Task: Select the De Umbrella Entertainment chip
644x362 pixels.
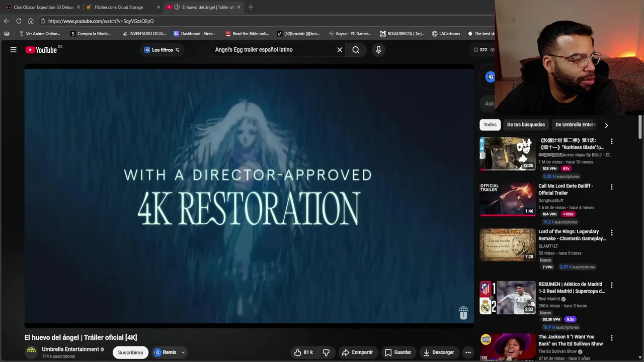Action: coord(575,125)
